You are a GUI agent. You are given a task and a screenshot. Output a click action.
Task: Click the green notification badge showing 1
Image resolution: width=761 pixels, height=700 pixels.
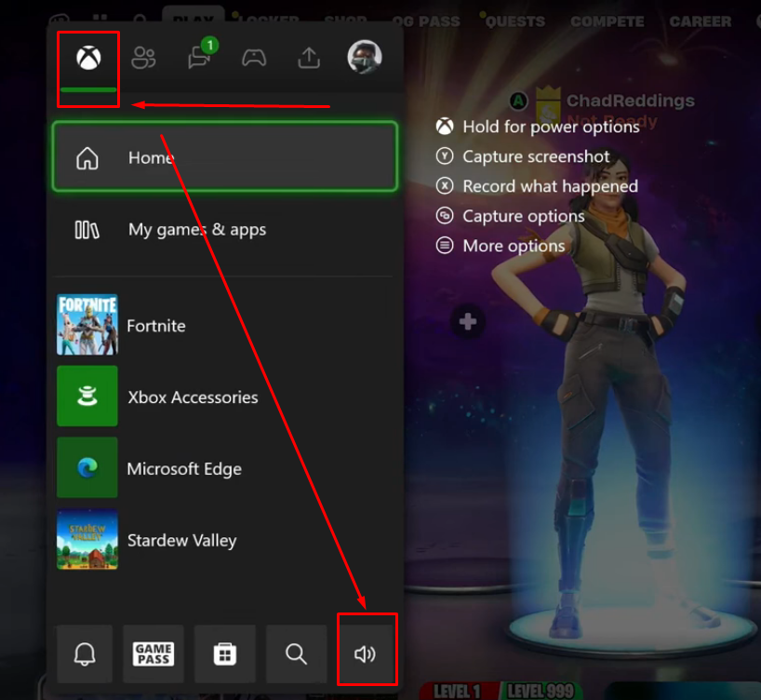click(210, 46)
